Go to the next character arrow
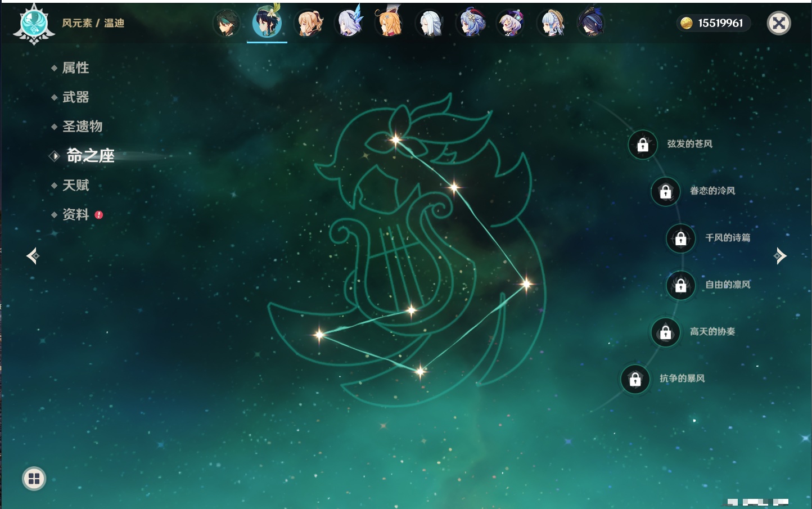Screen dimensions: 812x509 point(780,256)
